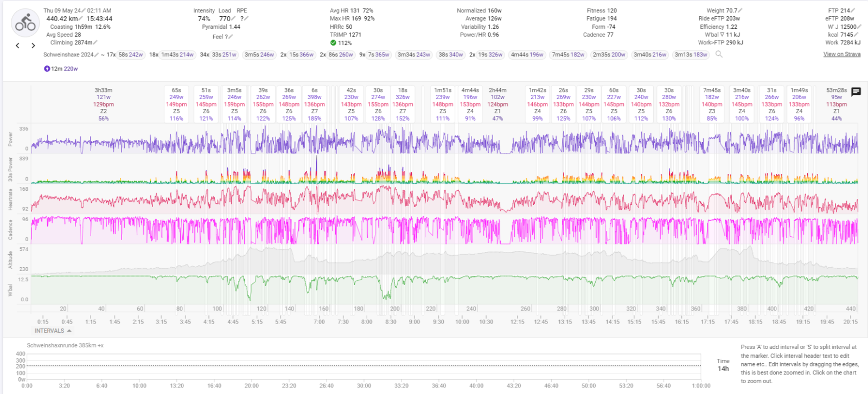The width and height of the screenshot is (868, 394).
Task: Go to previous activity with left chevron
Action: (18, 46)
